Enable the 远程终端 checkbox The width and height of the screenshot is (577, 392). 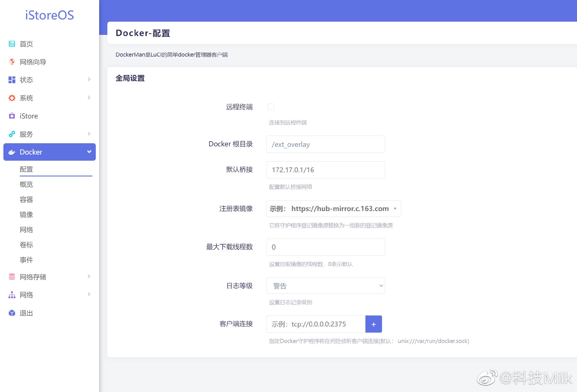[x=271, y=107]
